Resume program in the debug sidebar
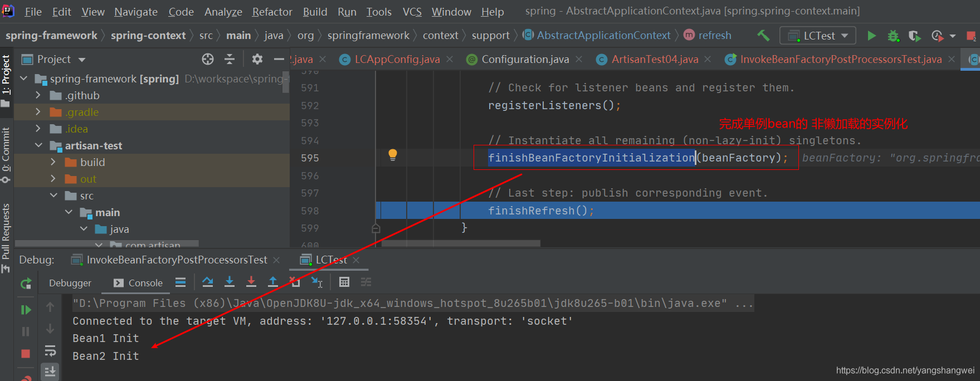The height and width of the screenshot is (381, 980). click(26, 310)
